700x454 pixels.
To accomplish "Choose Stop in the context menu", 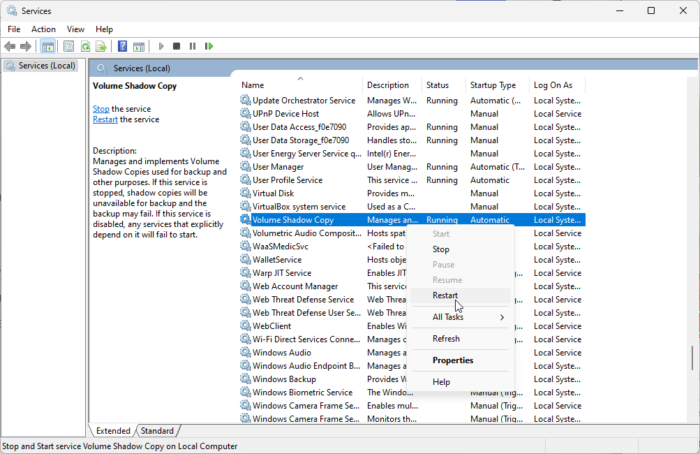I will pyautogui.click(x=440, y=249).
